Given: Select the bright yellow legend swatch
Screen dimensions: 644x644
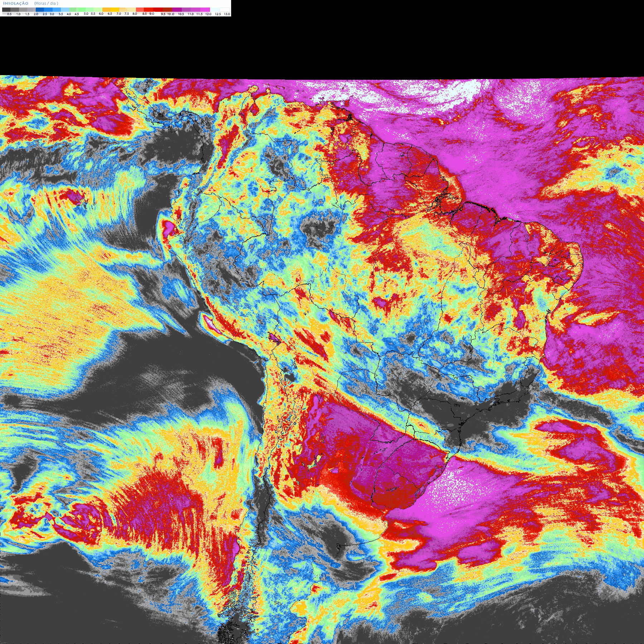Looking at the screenshot, I should pos(115,10).
